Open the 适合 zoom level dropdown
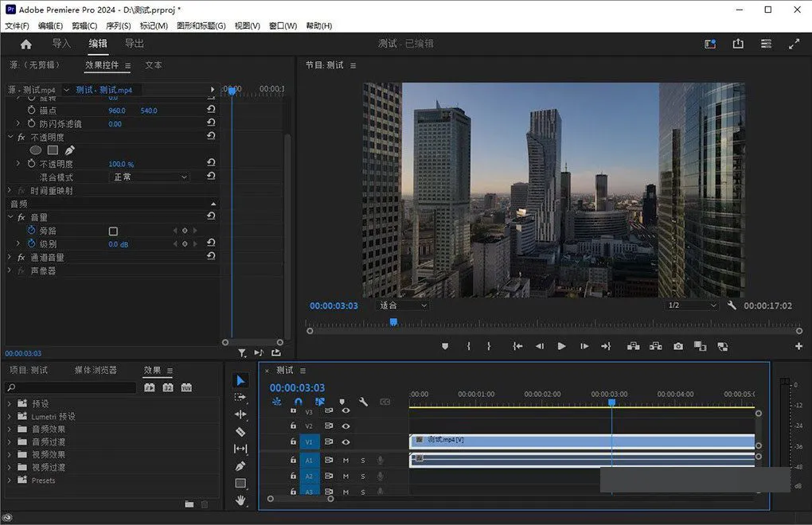812x525 pixels. [403, 305]
